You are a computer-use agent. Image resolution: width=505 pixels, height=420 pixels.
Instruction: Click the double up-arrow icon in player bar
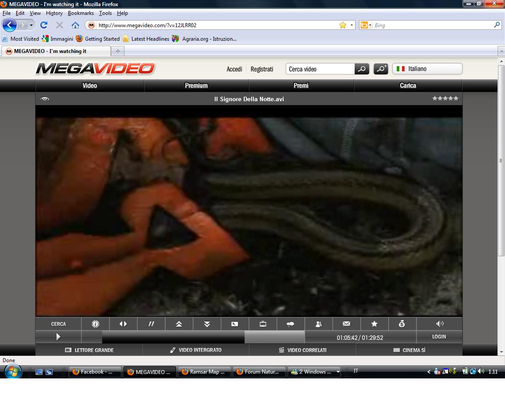tap(179, 324)
